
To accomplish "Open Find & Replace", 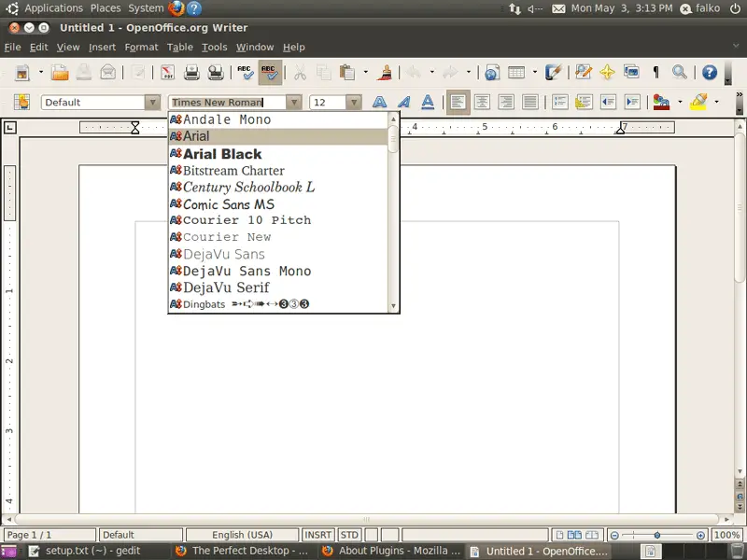I will (x=583, y=73).
